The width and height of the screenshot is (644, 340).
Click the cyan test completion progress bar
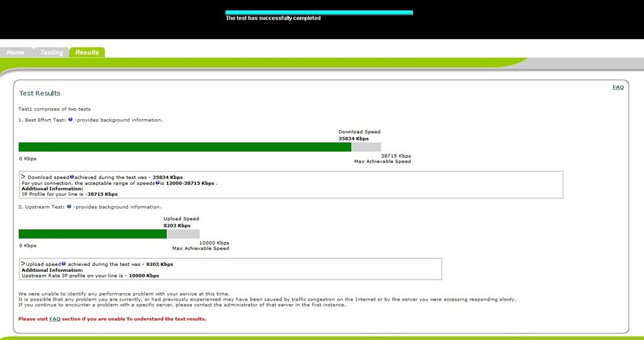319,12
